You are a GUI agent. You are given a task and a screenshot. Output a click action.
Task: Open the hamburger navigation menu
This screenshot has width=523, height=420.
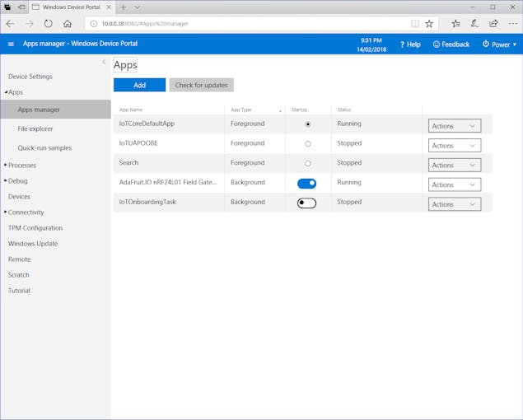pos(11,44)
